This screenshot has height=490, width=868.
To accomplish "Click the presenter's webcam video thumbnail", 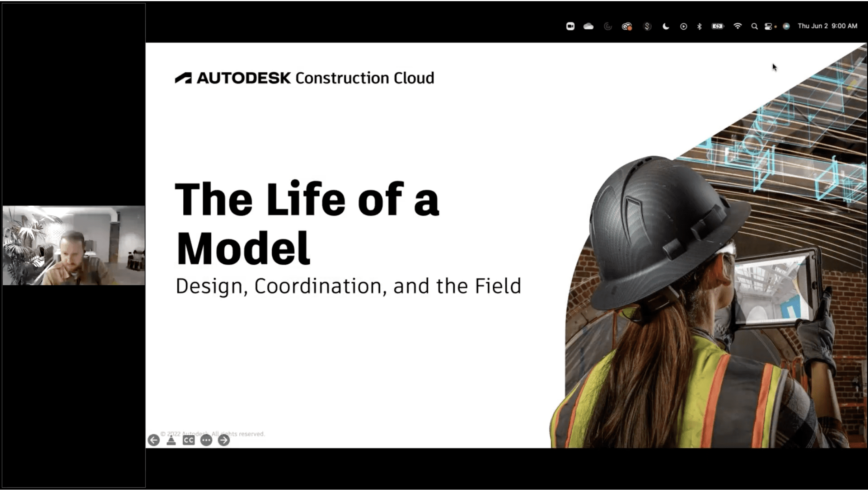I will pyautogui.click(x=74, y=245).
